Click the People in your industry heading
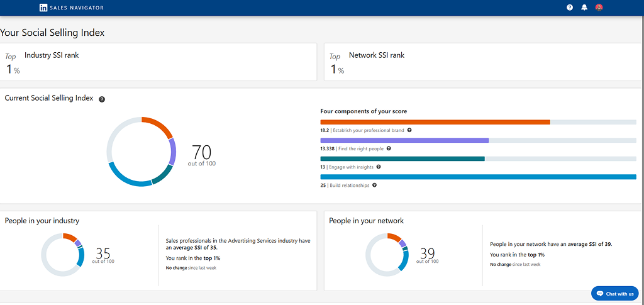Image resolution: width=644 pixels, height=305 pixels. click(x=42, y=221)
